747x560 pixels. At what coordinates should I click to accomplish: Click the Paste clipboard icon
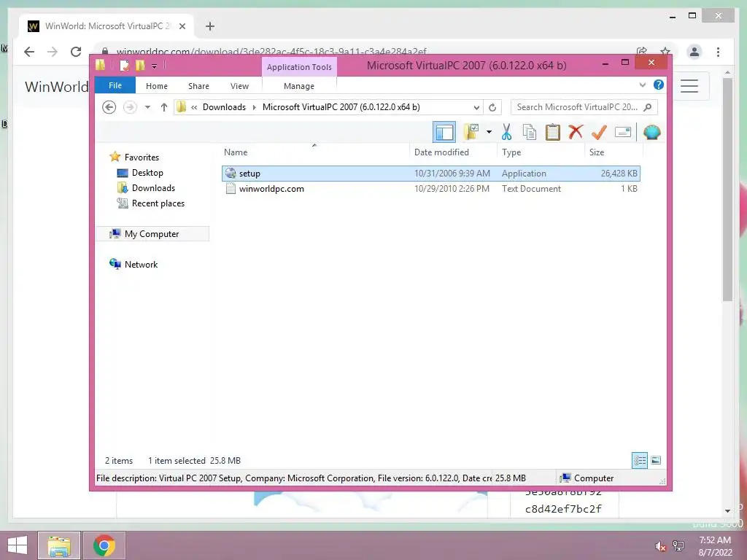(x=553, y=132)
